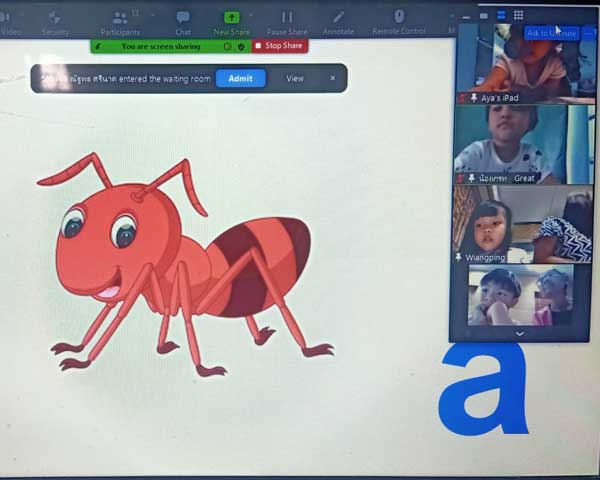Click pin icon on Great's video
The width and height of the screenshot is (600, 480).
471,178
